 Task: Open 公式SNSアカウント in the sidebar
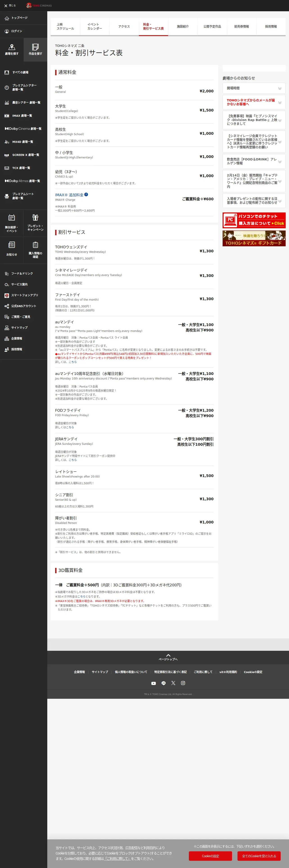pyautogui.click(x=24, y=306)
